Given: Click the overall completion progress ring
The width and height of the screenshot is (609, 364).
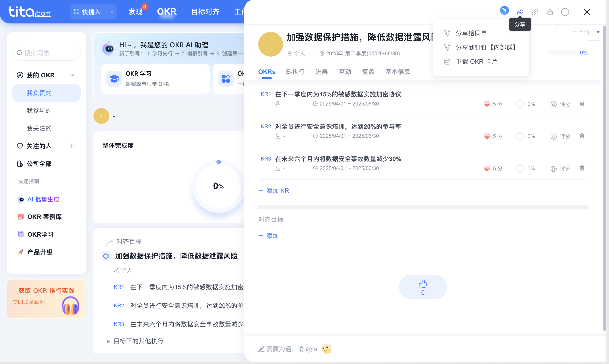Looking at the screenshot, I should pos(218,186).
